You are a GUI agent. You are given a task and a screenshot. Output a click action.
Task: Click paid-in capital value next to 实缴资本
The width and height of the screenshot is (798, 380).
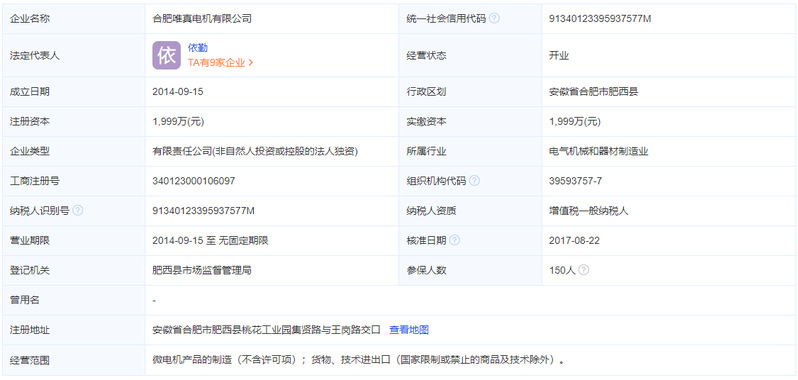575,122
